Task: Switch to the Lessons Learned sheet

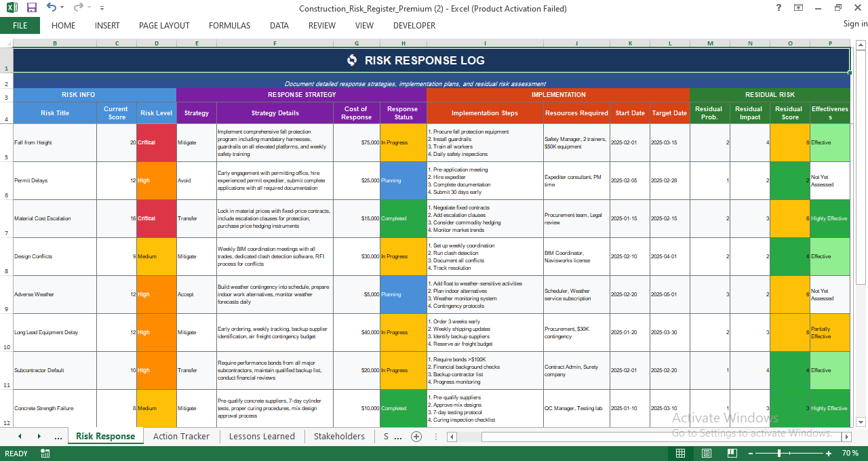Action: [x=262, y=436]
